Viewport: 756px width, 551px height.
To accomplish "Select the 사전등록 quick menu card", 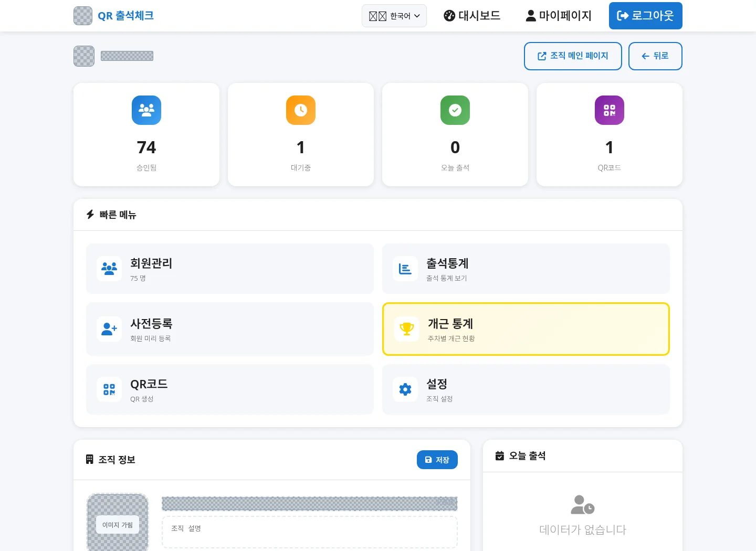I will point(230,329).
